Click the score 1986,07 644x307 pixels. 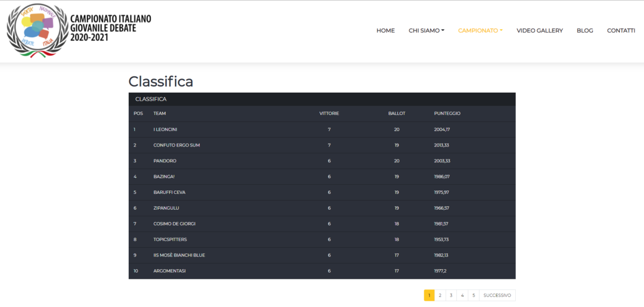tap(442, 177)
